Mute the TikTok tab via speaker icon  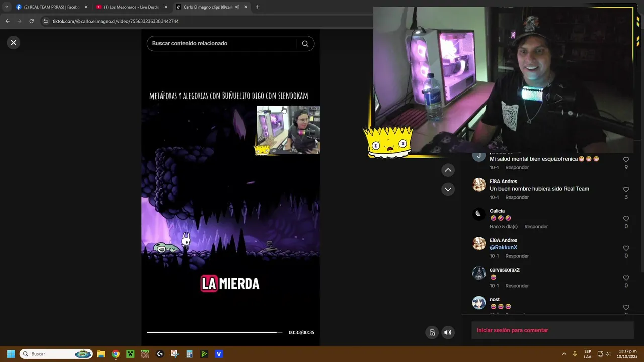coord(237,7)
